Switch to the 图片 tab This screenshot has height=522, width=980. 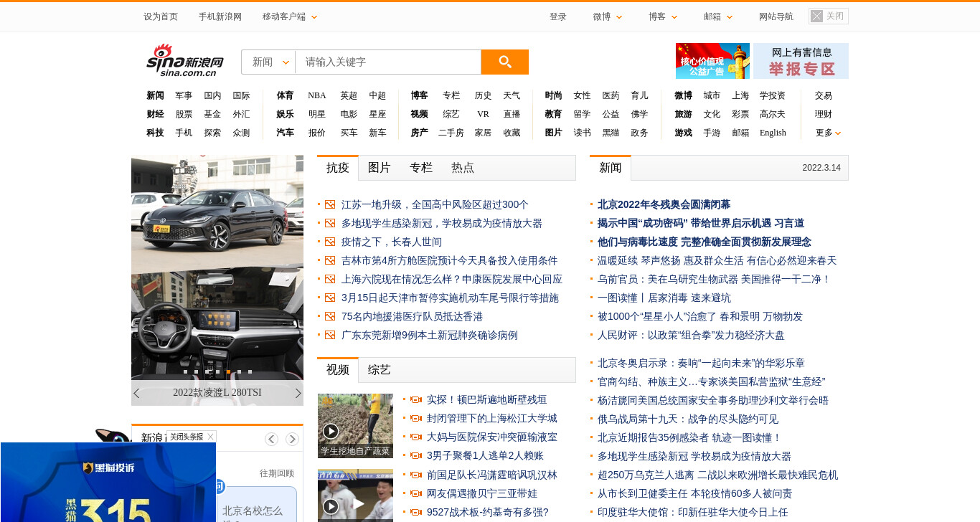(x=380, y=168)
